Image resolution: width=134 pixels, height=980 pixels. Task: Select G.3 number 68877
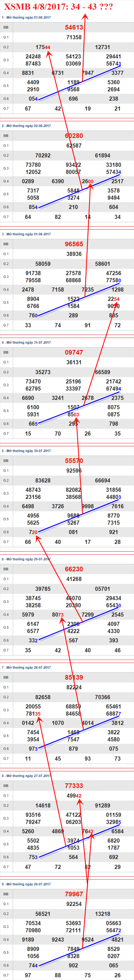pos(113,714)
